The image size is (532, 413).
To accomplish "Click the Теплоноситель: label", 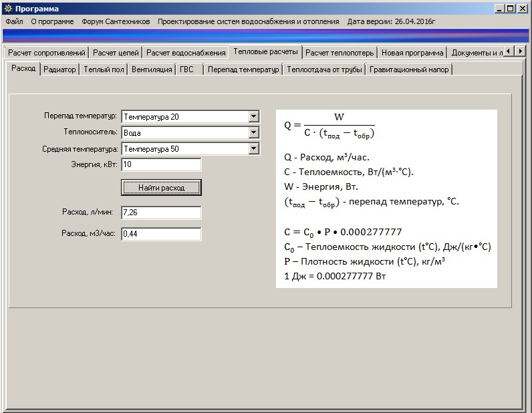I will point(91,132).
